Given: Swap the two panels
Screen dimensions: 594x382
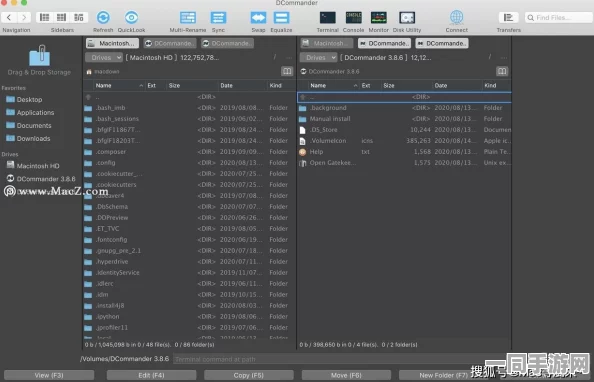Looking at the screenshot, I should (x=258, y=17).
